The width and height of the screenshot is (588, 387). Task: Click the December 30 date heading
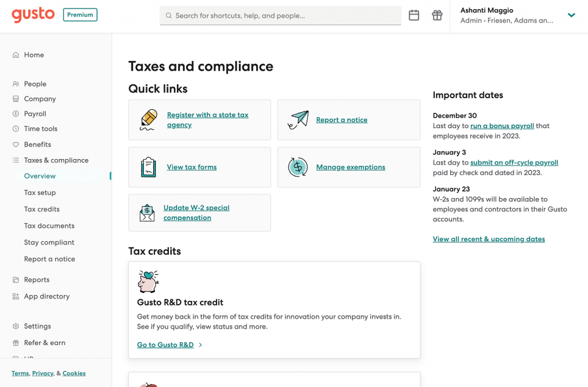tap(455, 116)
